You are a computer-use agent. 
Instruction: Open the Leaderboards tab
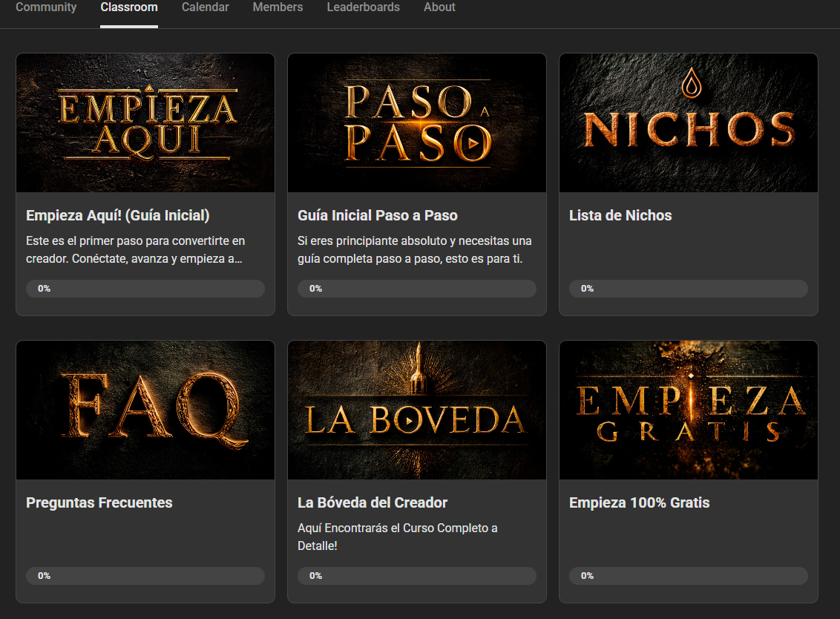click(363, 7)
